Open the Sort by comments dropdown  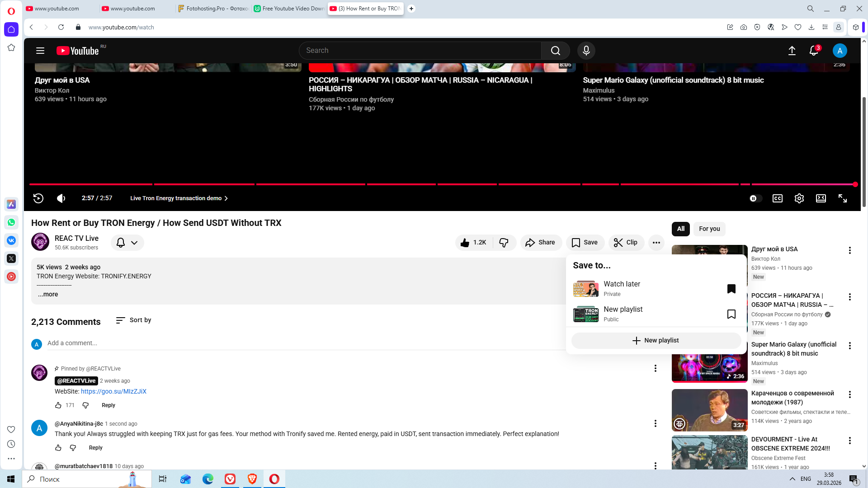coord(134,320)
